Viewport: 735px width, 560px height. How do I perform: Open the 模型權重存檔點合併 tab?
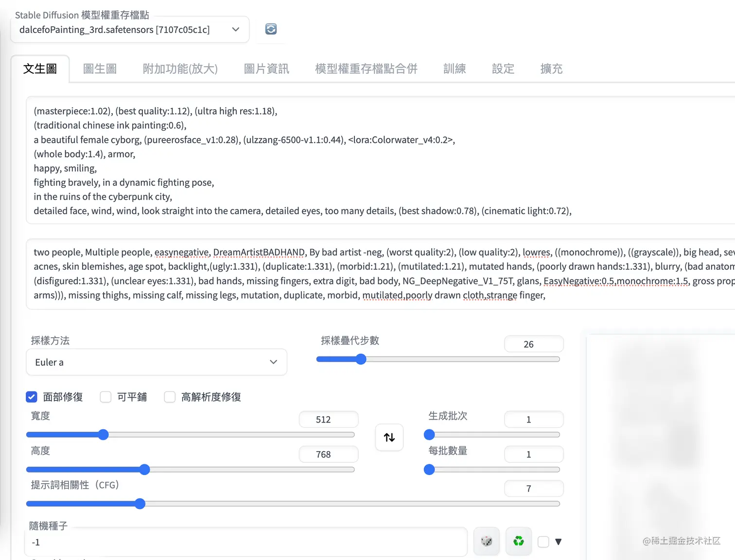pyautogui.click(x=366, y=69)
